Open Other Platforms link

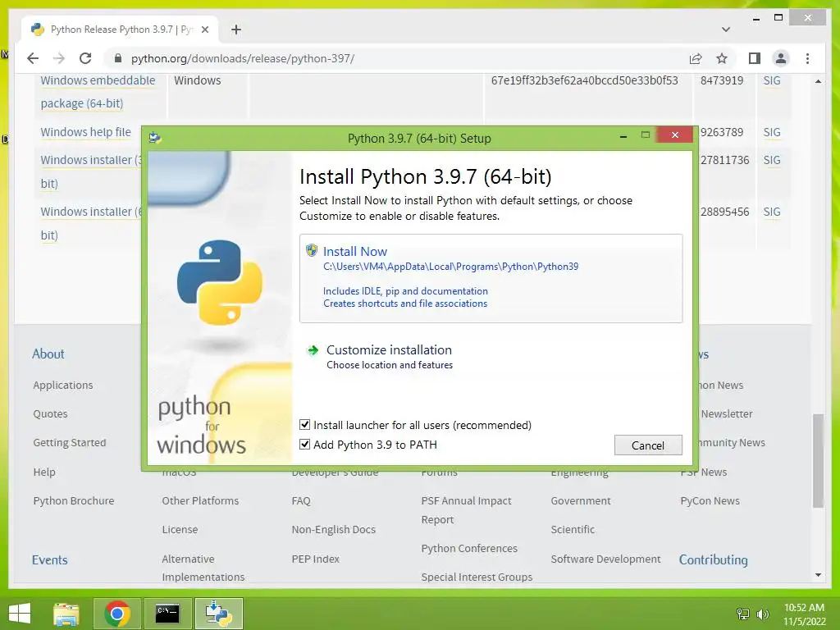(x=200, y=500)
